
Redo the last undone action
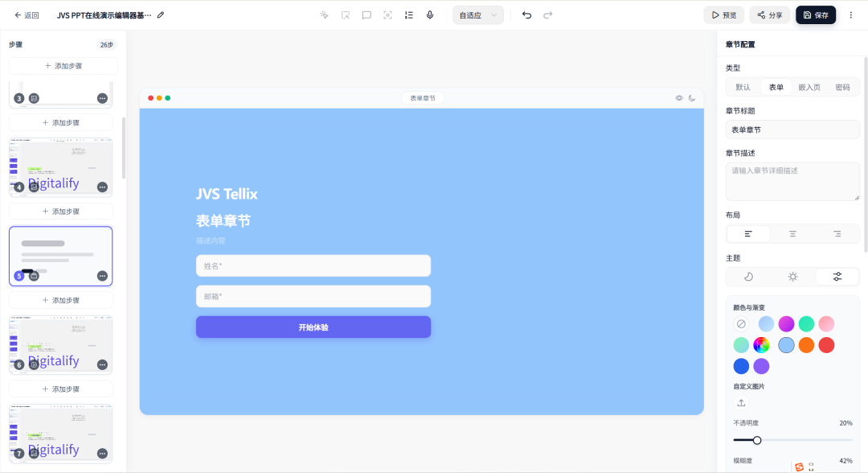[547, 15]
